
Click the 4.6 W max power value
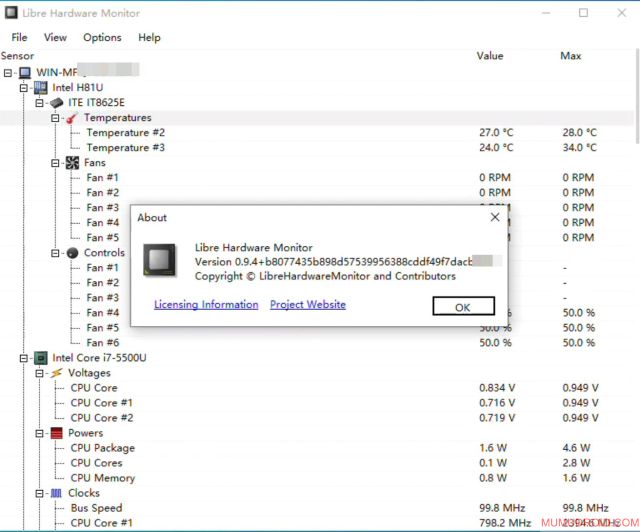(576, 448)
